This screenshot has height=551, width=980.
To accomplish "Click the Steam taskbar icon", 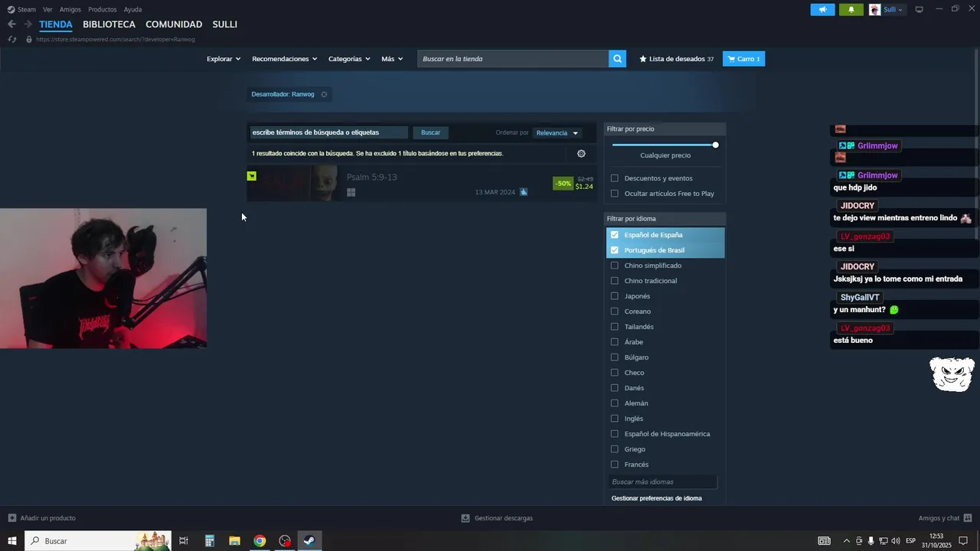I will click(309, 541).
